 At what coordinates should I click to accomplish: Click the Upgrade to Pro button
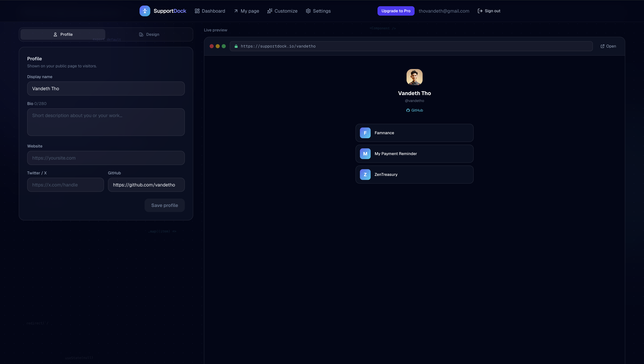point(396,11)
